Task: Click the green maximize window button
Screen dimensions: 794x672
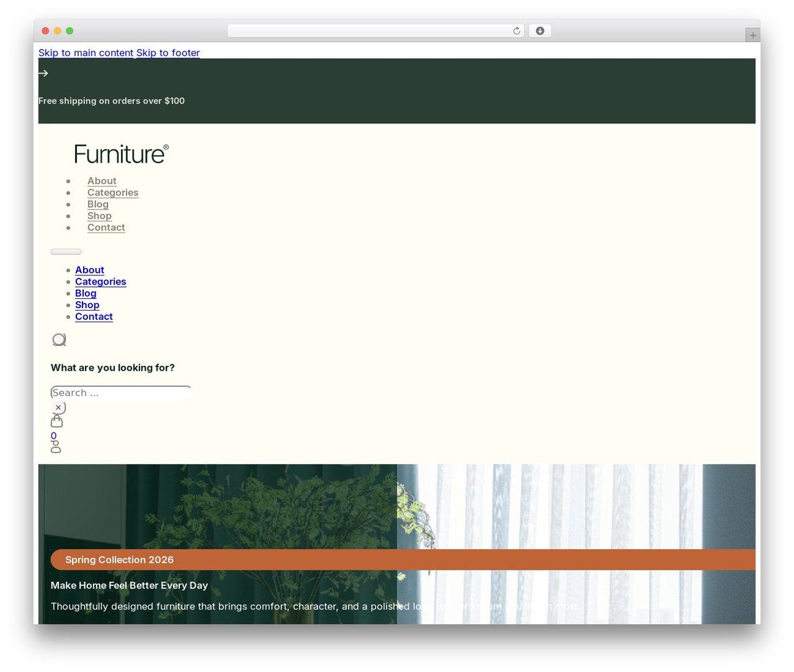Action: (69, 31)
